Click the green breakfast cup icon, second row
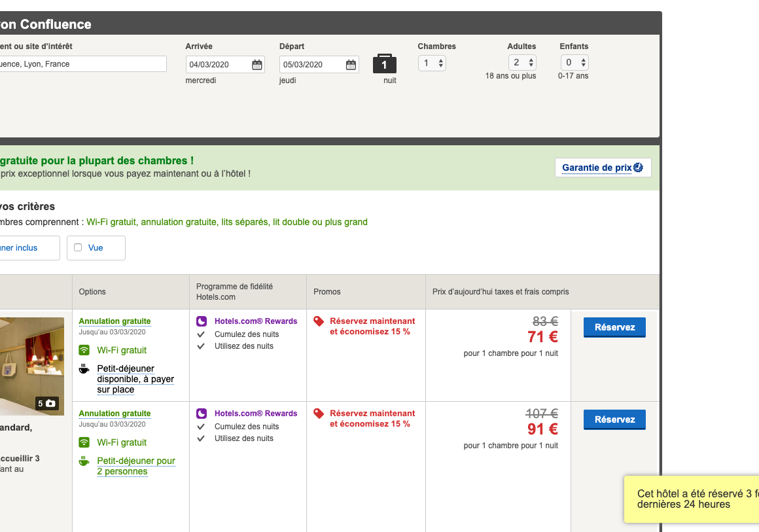The width and height of the screenshot is (759, 532). (84, 461)
